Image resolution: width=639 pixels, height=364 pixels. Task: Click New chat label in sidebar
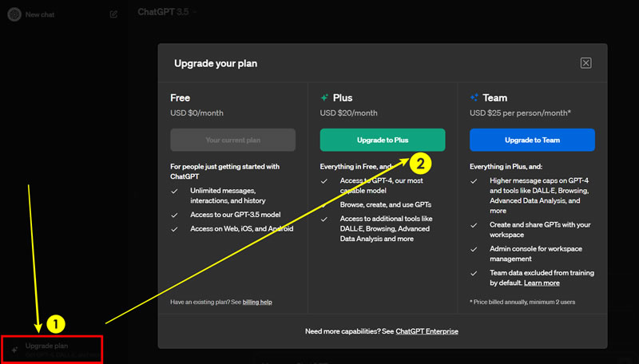click(39, 14)
